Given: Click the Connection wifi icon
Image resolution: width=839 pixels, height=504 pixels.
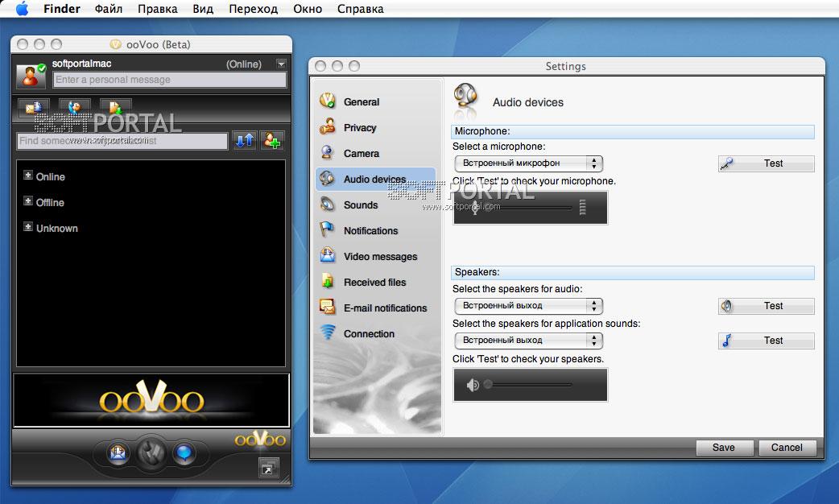Looking at the screenshot, I should click(x=328, y=333).
